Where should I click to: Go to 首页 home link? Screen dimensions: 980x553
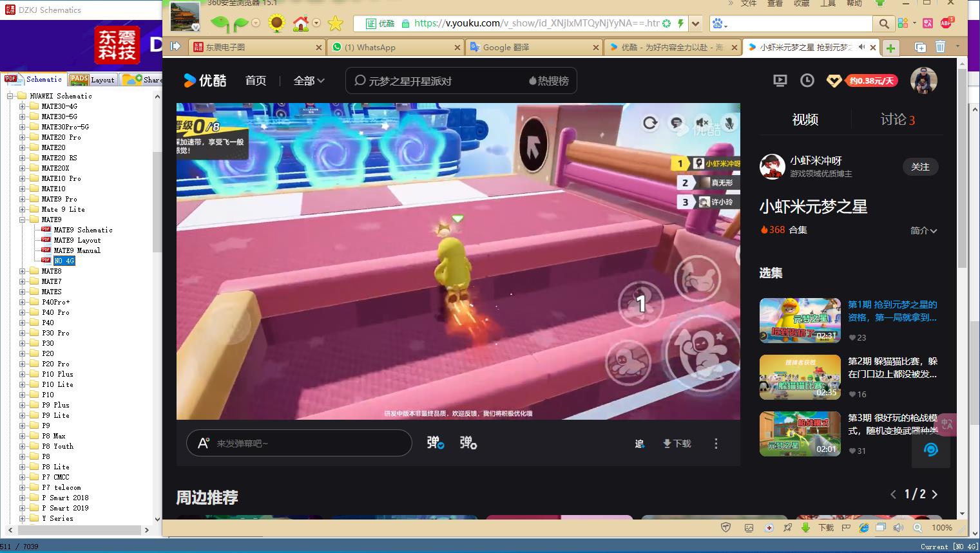256,80
